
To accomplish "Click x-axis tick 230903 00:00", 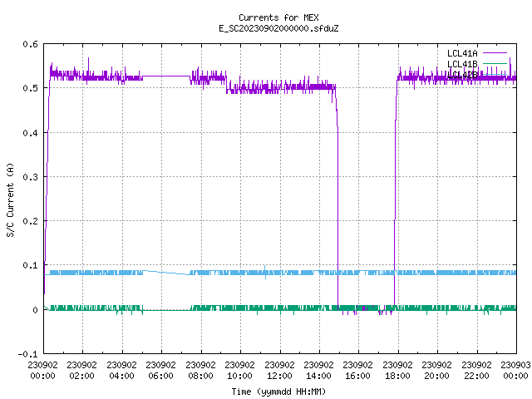I will (515, 370).
